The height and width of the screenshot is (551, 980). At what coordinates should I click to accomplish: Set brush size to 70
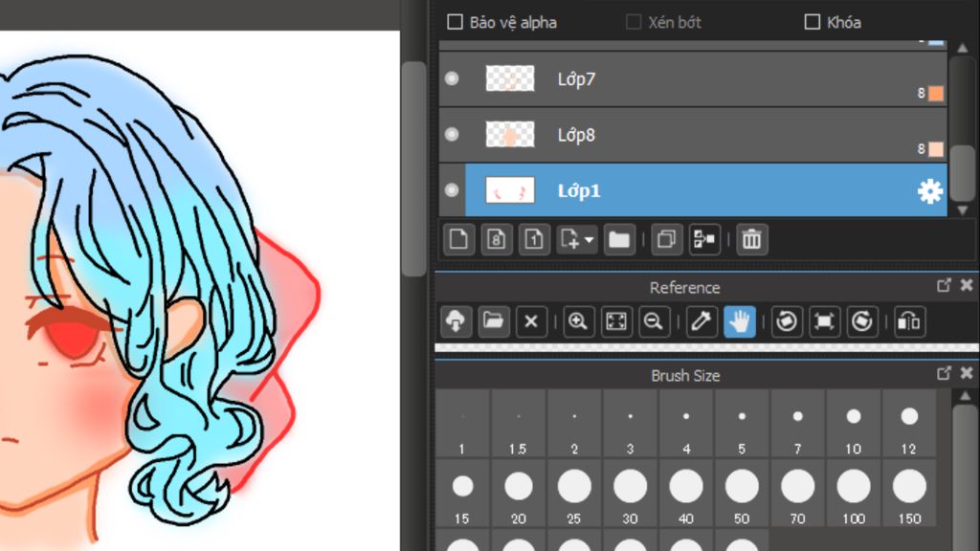click(x=797, y=494)
